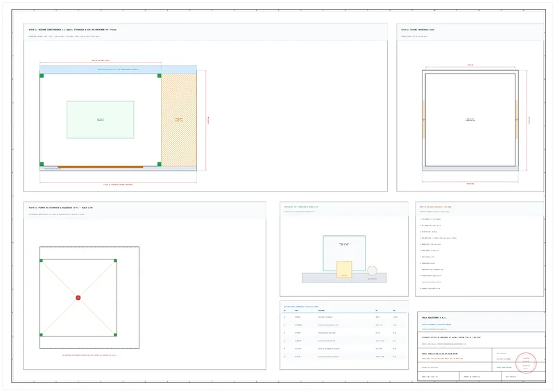Click the gray base slab in detail view
Screen dimensions: 555x392
pyautogui.click(x=344, y=278)
